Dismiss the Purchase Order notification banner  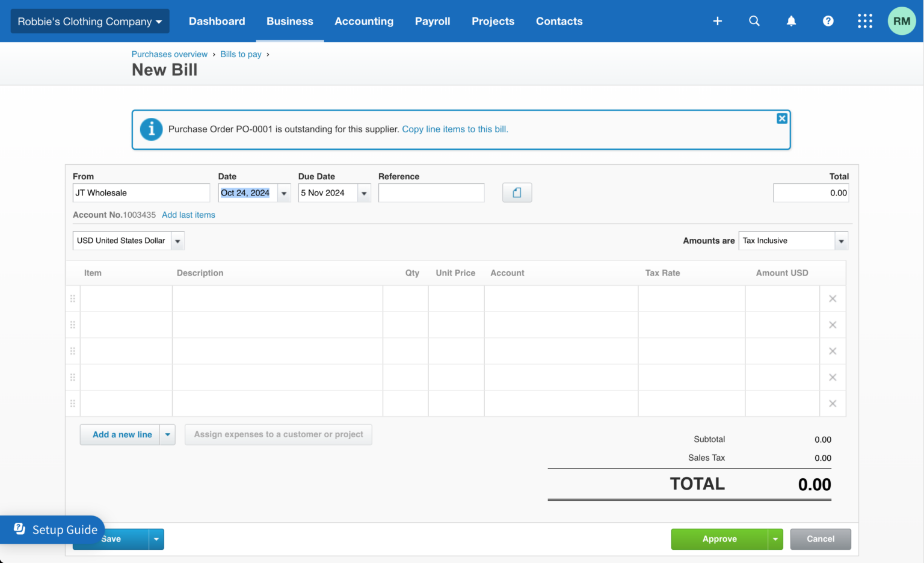782,118
